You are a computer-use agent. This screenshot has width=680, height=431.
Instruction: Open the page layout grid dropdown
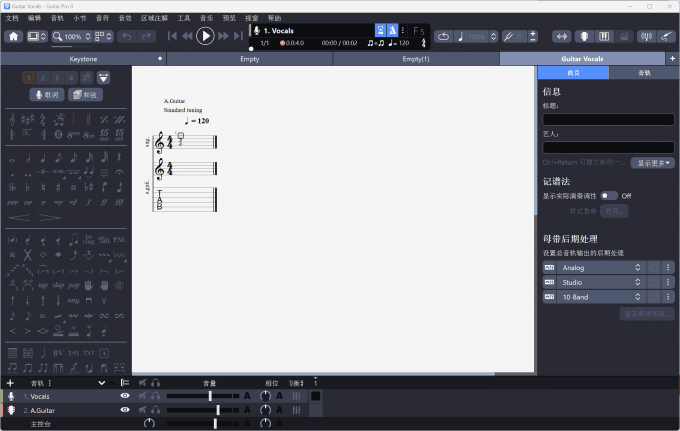click(x=104, y=36)
